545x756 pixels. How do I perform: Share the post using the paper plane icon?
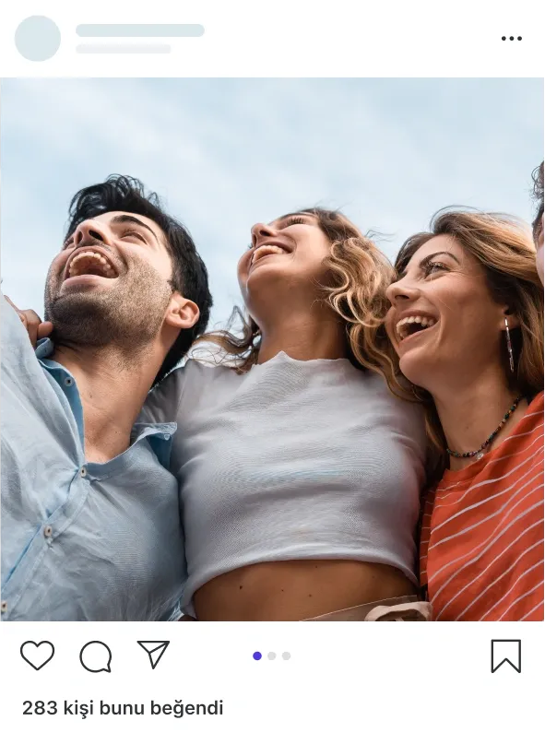pos(153,655)
